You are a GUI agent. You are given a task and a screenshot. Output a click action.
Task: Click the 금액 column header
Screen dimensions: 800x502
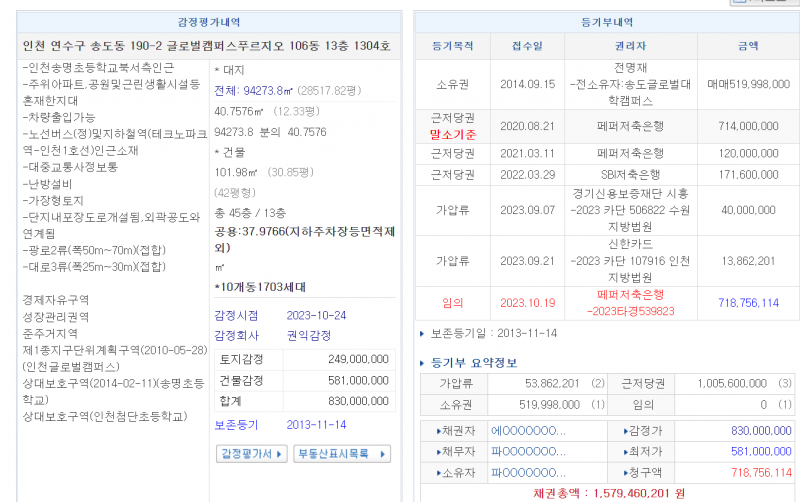tap(747, 45)
